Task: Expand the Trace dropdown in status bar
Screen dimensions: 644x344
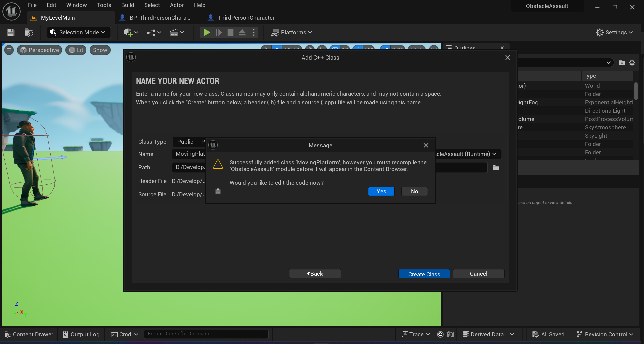Action: click(416, 334)
